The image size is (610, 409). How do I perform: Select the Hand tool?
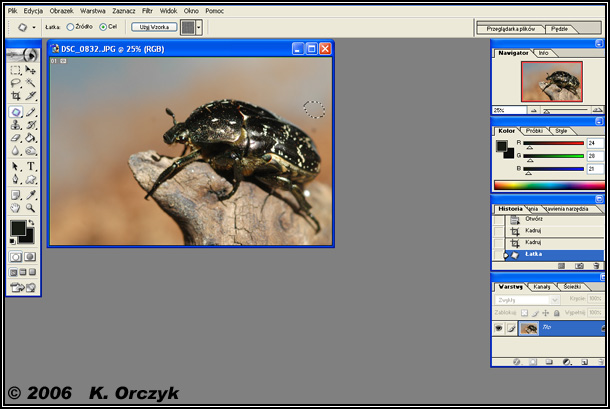pos(16,209)
